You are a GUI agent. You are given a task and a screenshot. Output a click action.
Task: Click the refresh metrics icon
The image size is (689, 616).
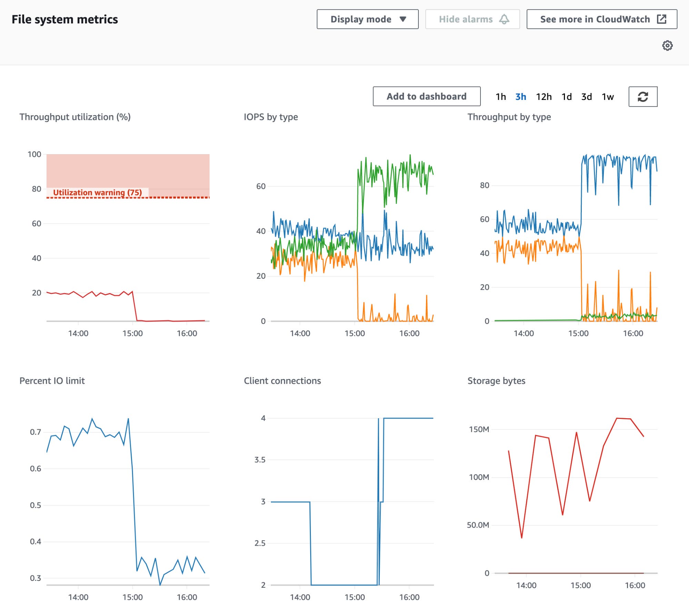click(643, 97)
